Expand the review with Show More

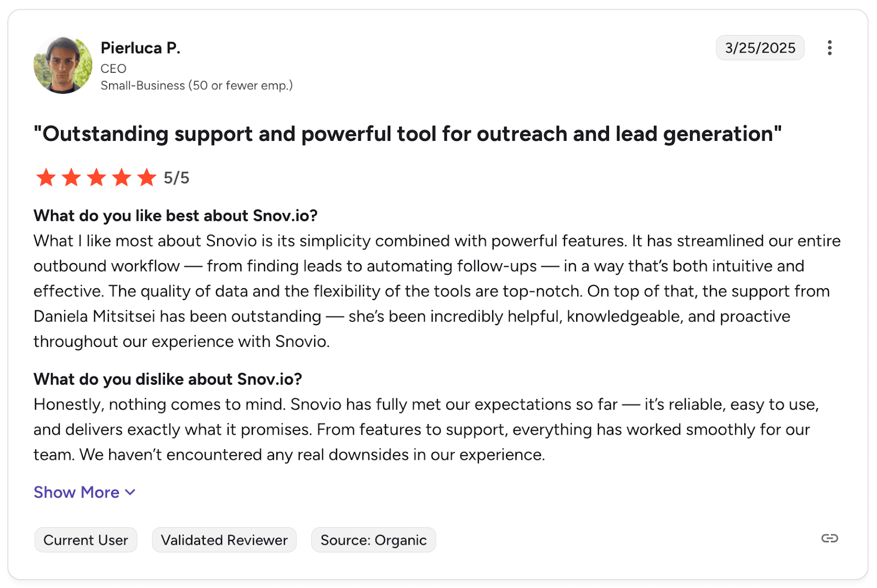[x=76, y=492]
